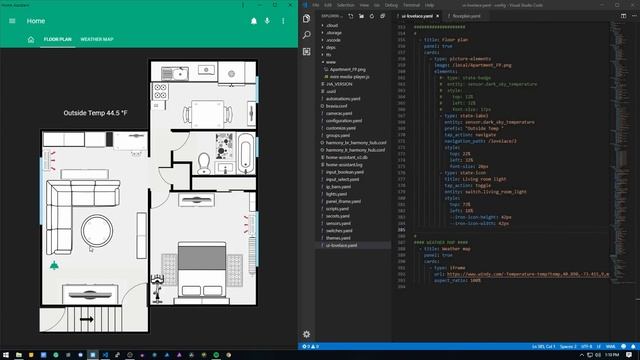
Task: Open the VS Code Explorer activity icon
Action: click(x=307, y=18)
